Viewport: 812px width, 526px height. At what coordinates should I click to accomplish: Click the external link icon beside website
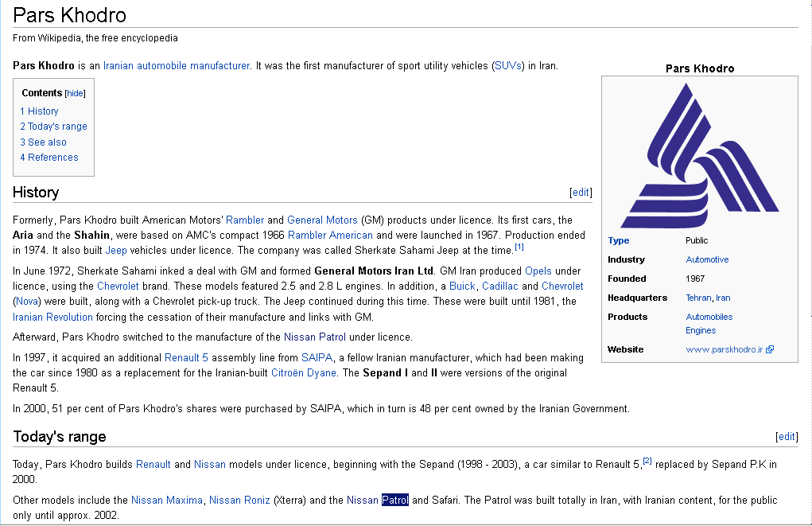(770, 349)
